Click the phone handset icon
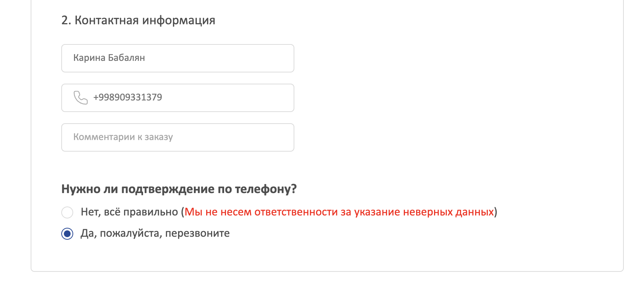 coord(80,97)
